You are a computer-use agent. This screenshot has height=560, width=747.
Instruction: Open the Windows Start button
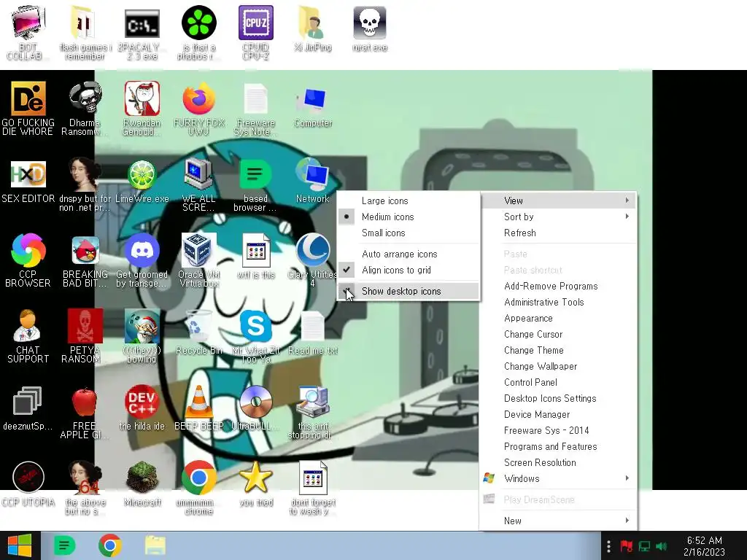pos(20,545)
